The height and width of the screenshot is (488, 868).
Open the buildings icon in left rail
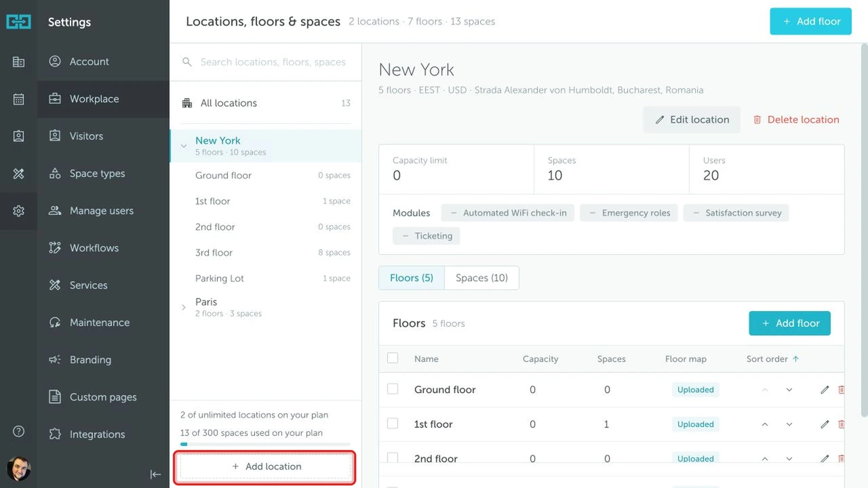(x=18, y=62)
